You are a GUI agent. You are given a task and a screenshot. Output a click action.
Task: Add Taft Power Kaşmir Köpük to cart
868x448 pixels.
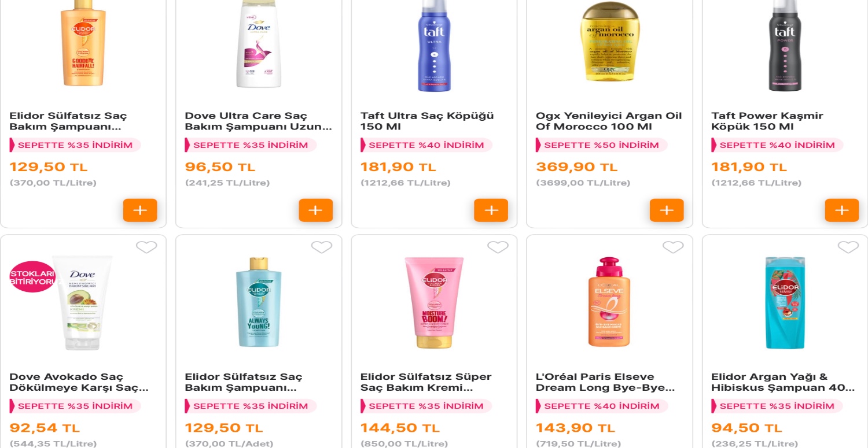842,210
